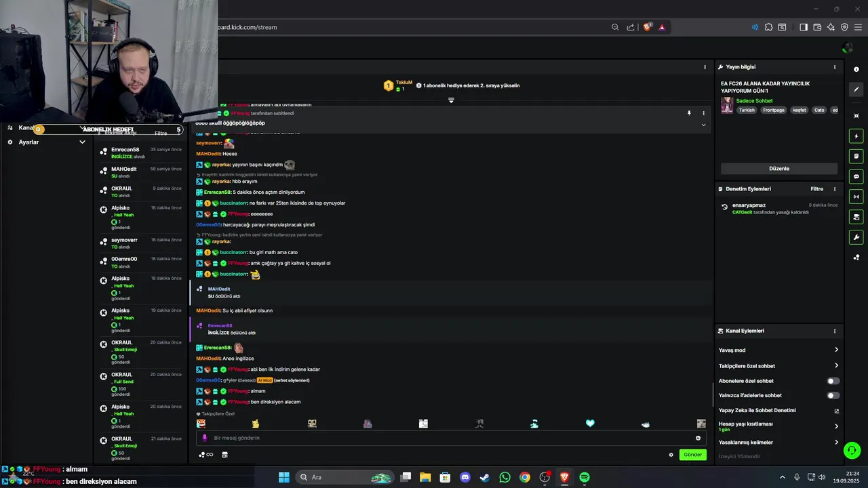Open Sadece Sohbet category link

click(x=754, y=101)
